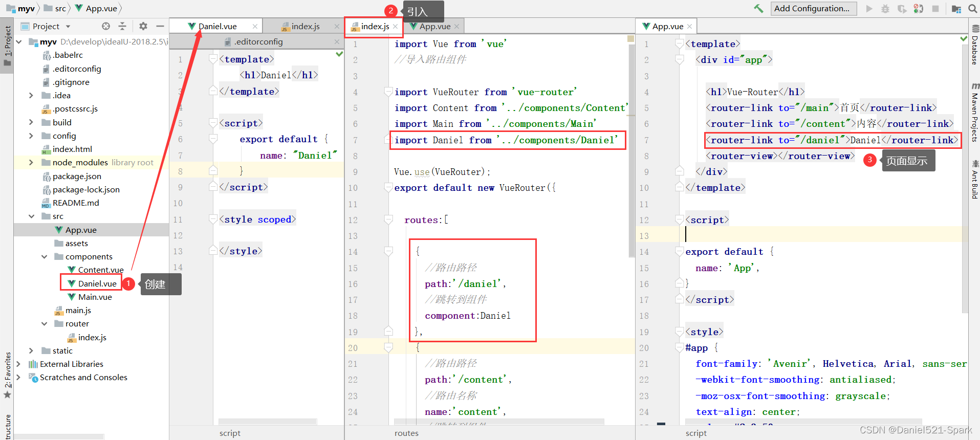This screenshot has width=980, height=440.
Task: Collapse the src folder
Action: 32,216
